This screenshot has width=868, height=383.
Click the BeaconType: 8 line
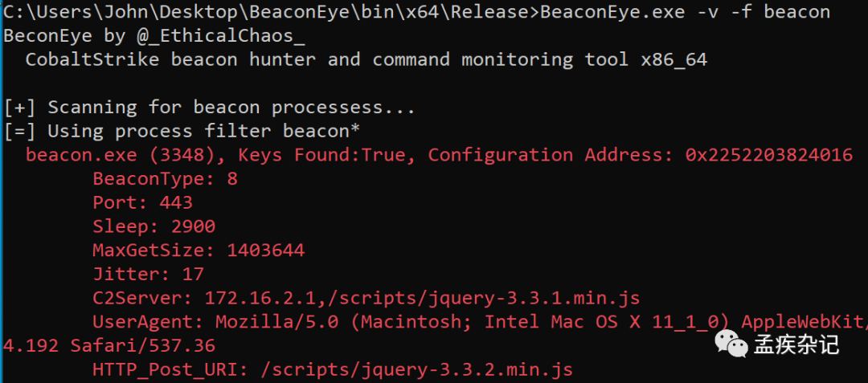[165, 178]
